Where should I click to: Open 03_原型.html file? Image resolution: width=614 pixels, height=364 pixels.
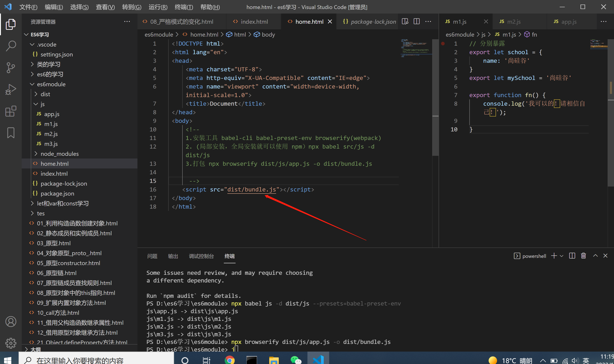point(80,243)
